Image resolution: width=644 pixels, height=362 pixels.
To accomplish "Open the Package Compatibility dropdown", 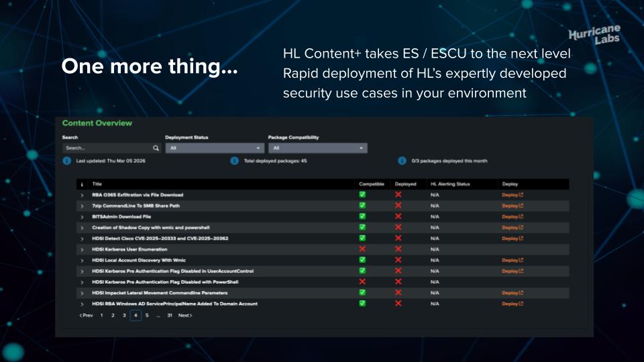I will [x=317, y=148].
